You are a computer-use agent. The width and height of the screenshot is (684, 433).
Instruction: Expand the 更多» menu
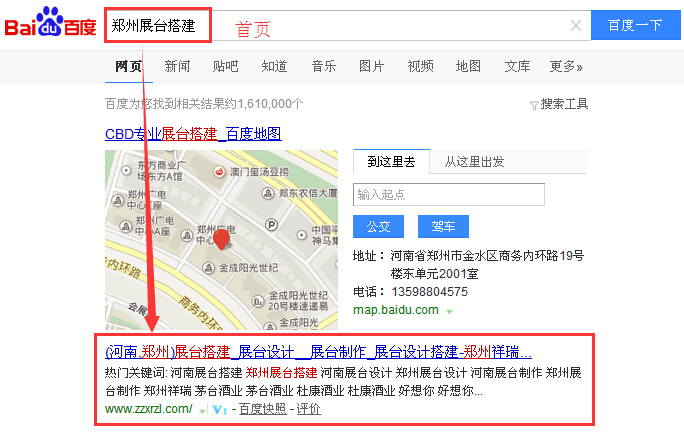pos(566,66)
